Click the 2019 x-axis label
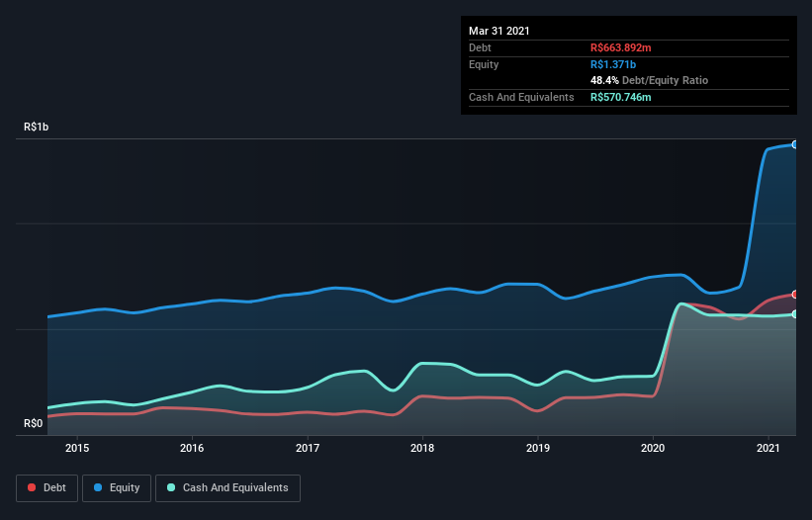812x520 pixels. pos(538,448)
